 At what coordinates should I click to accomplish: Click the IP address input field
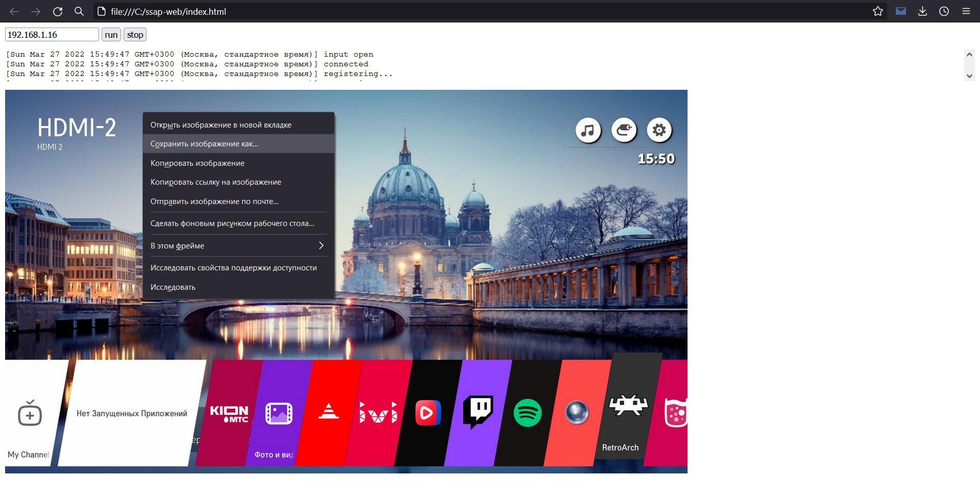coord(52,35)
